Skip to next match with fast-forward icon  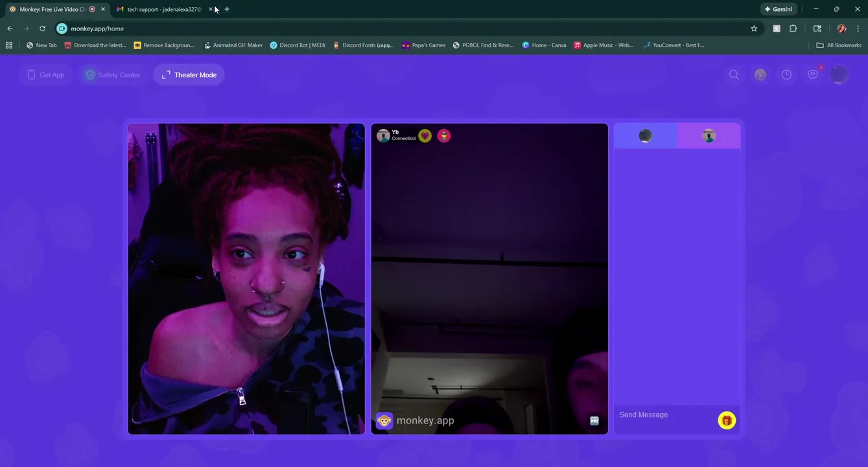(594, 420)
